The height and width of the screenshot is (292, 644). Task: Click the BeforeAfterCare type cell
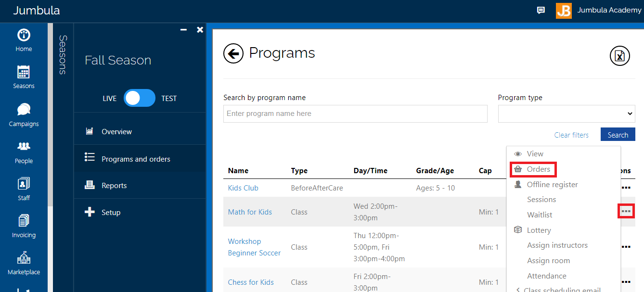click(317, 188)
